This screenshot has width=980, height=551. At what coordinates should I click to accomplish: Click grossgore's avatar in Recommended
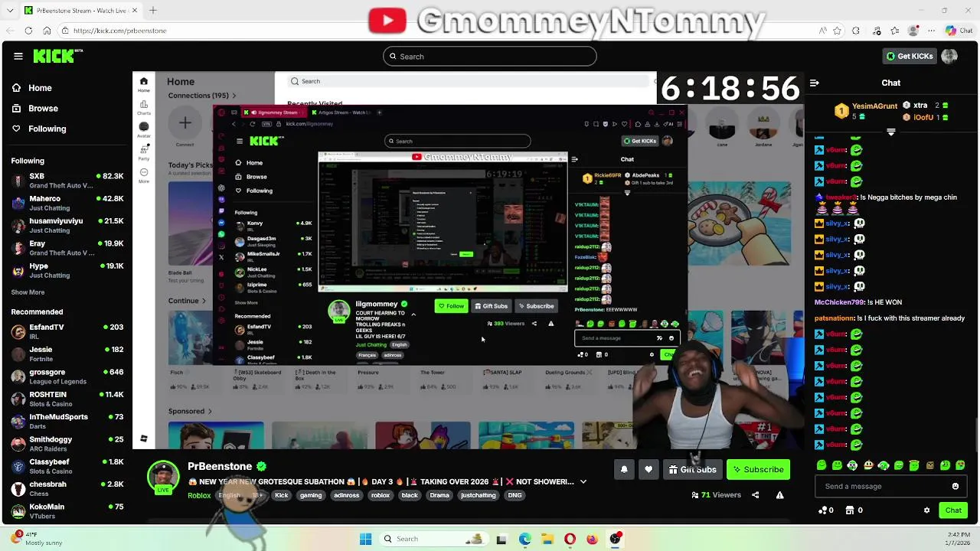(x=18, y=377)
